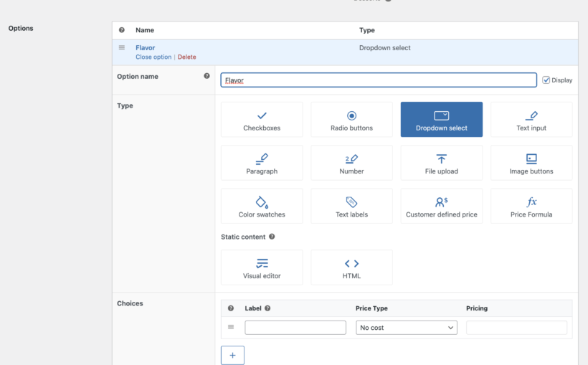This screenshot has height=365, width=588.
Task: Select the Text input type tile
Action: 531,120
